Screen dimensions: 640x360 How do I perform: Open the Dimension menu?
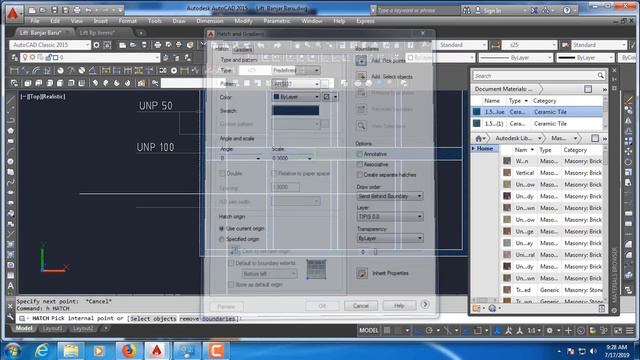(x=210, y=21)
